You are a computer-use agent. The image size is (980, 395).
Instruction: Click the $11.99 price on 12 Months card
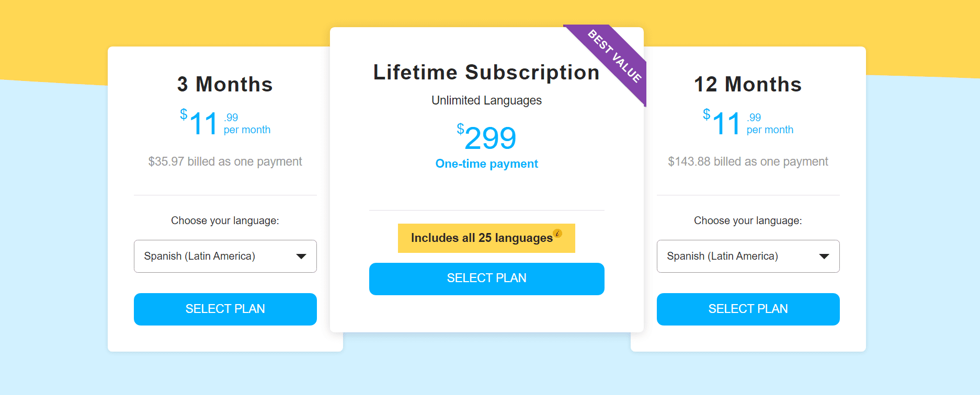[x=747, y=123]
